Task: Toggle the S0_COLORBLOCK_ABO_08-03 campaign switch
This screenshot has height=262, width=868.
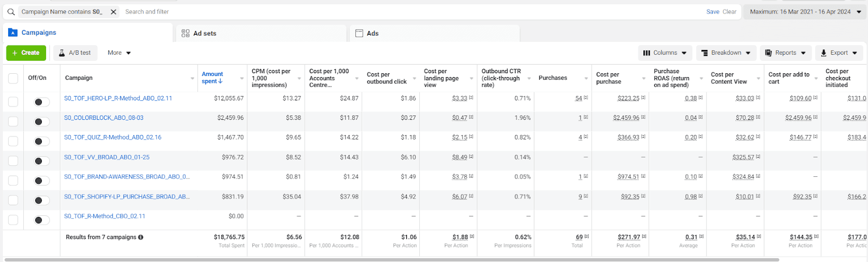Action: (41, 122)
